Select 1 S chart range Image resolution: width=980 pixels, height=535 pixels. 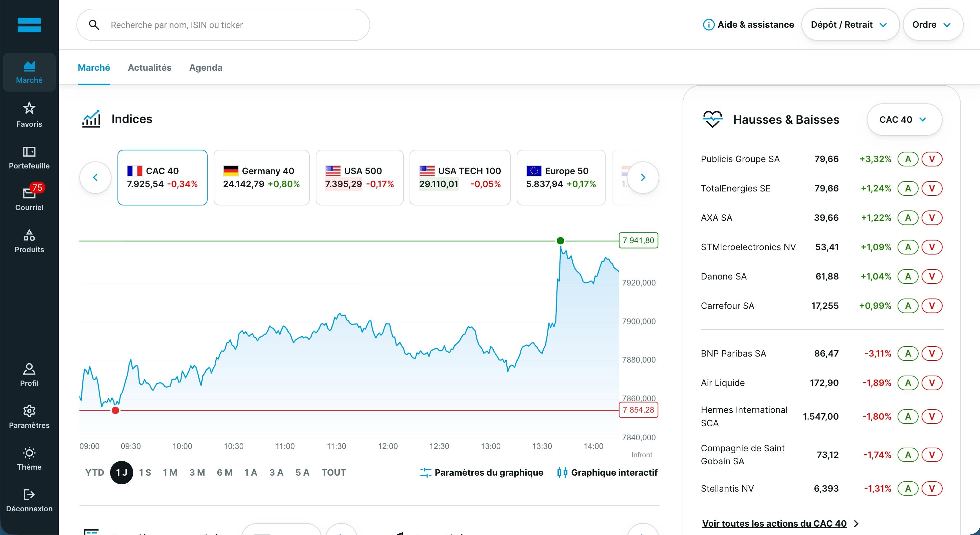pos(145,473)
